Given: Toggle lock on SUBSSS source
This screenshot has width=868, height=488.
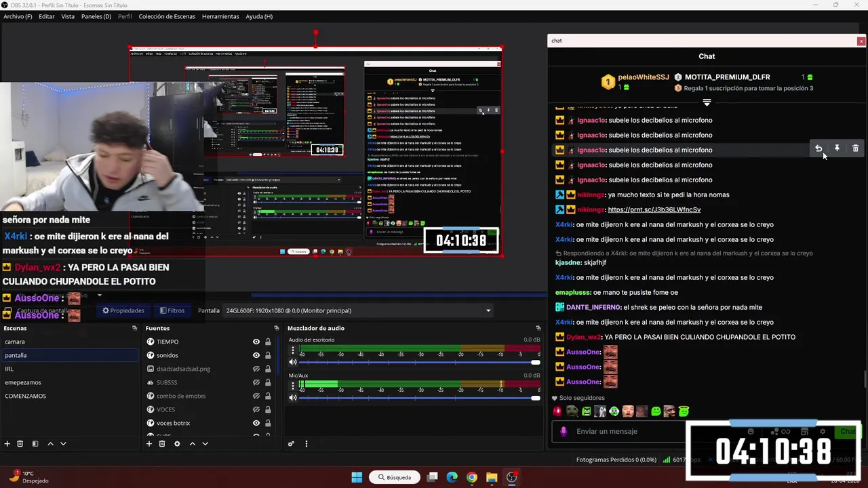Looking at the screenshot, I should pos(268,382).
